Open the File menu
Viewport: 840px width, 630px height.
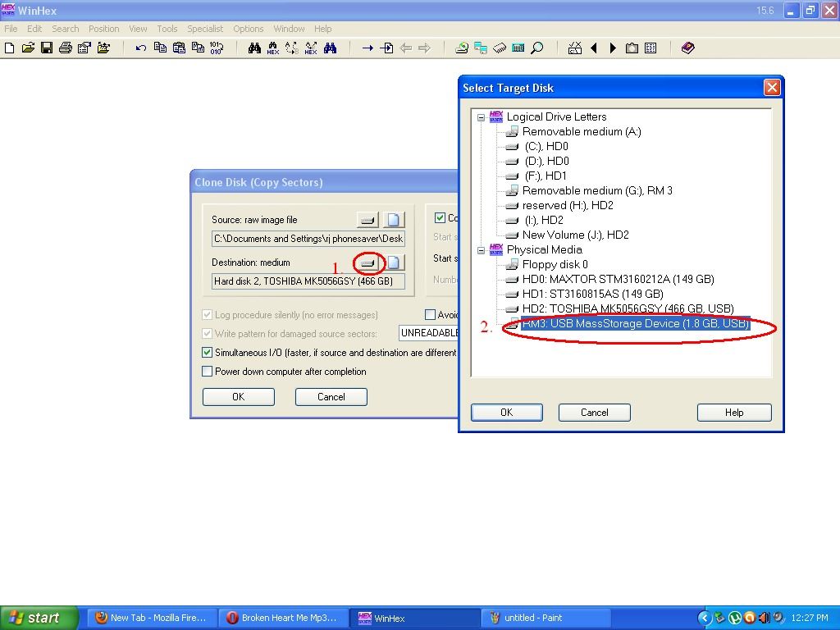coord(11,29)
